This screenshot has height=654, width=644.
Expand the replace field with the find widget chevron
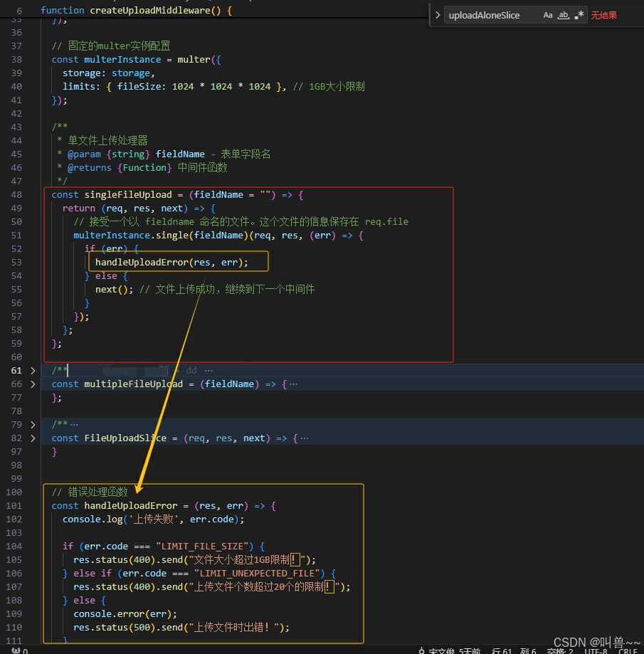[437, 15]
